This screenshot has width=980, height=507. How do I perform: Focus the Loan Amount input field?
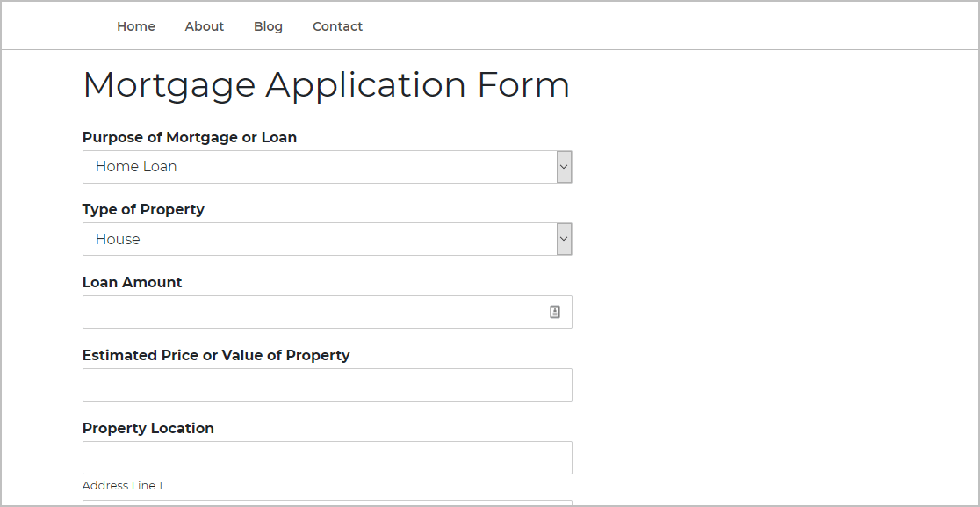(327, 312)
